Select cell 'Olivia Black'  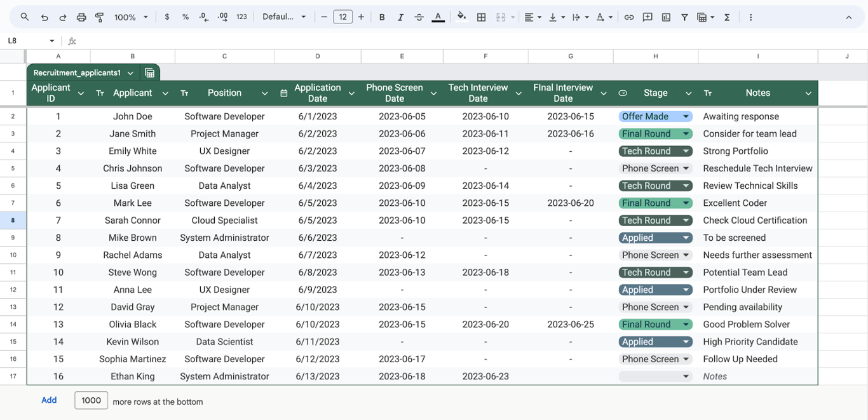pyautogui.click(x=133, y=324)
